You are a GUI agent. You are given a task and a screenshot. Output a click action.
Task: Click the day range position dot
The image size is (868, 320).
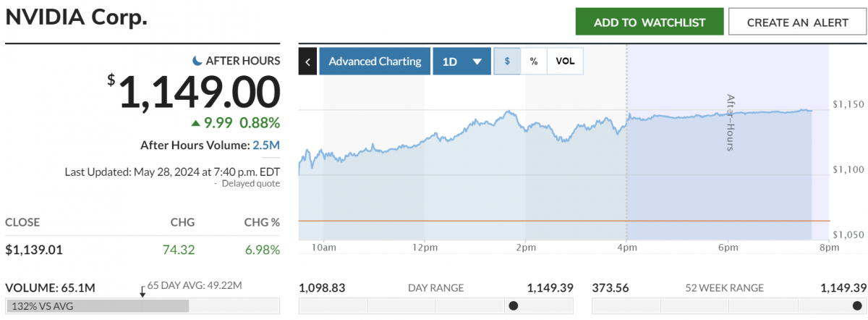tap(514, 306)
